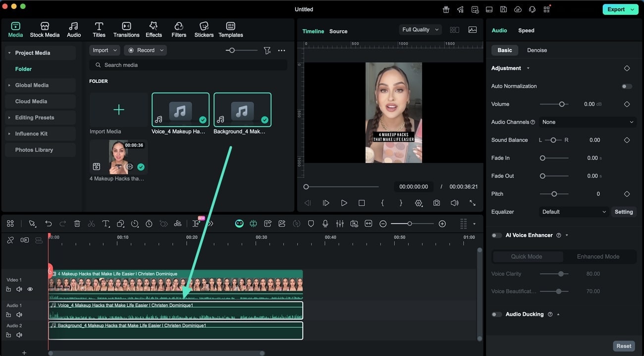Click the snapshot camera icon under the preview
Viewport: 644px width, 356px height.
click(x=436, y=203)
